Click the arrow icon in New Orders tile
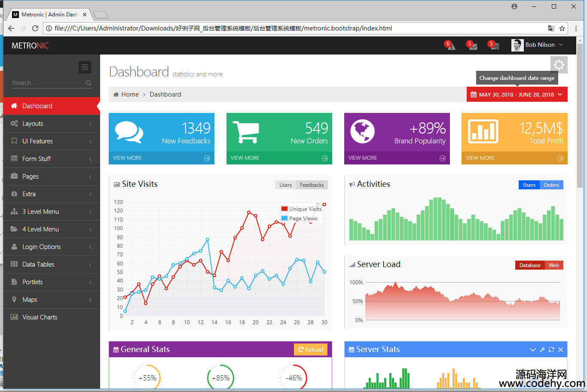The height and width of the screenshot is (392, 587). tap(325, 158)
